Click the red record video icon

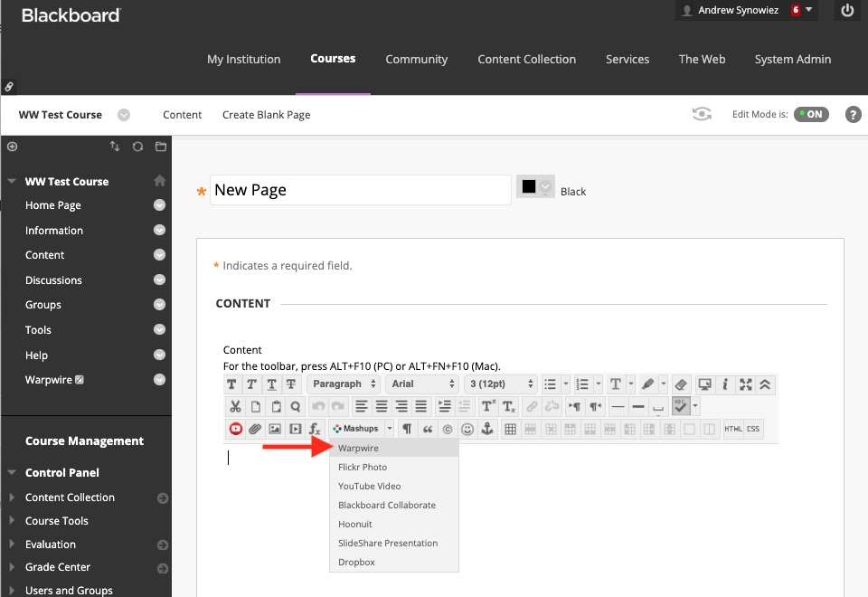[236, 429]
